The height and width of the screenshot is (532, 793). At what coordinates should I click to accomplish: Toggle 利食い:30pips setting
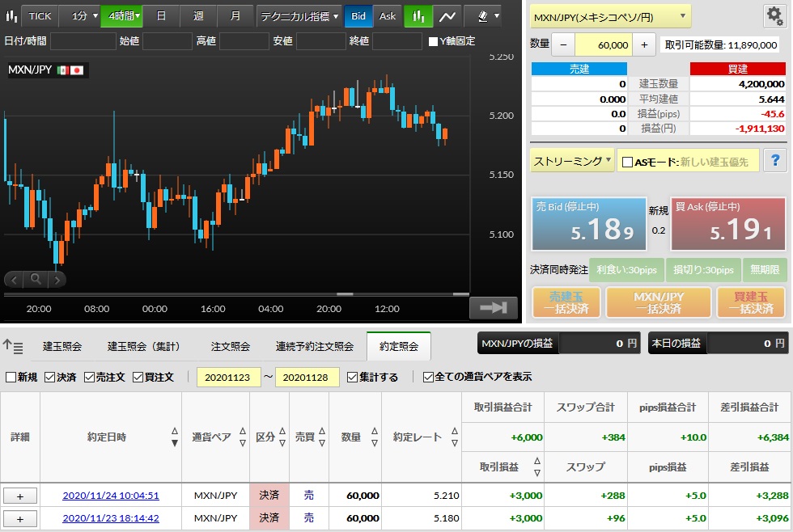point(626,270)
